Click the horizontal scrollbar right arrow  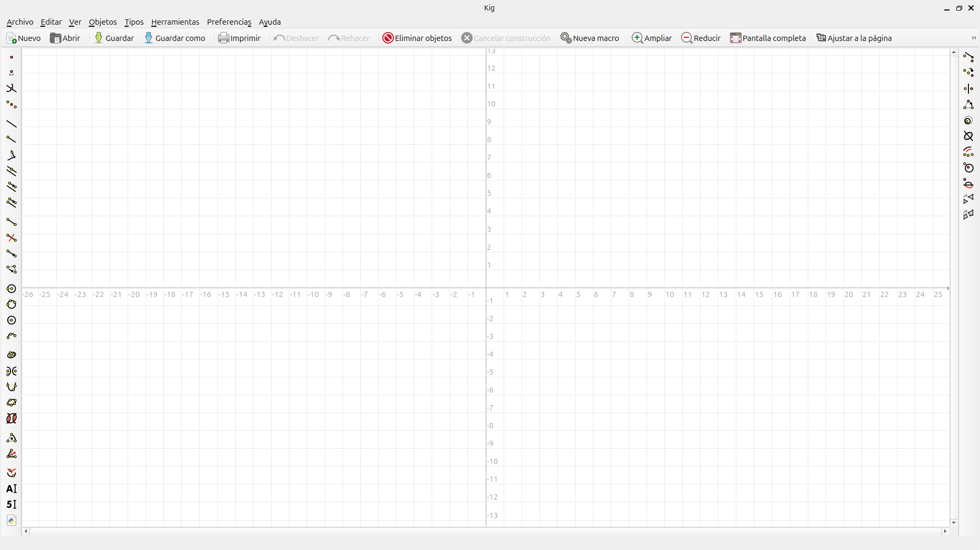tap(945, 531)
